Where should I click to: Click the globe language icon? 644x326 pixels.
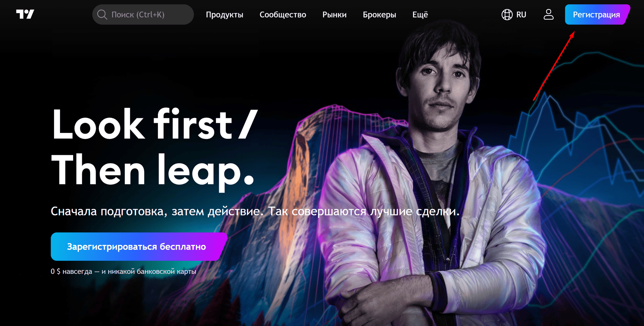(507, 14)
